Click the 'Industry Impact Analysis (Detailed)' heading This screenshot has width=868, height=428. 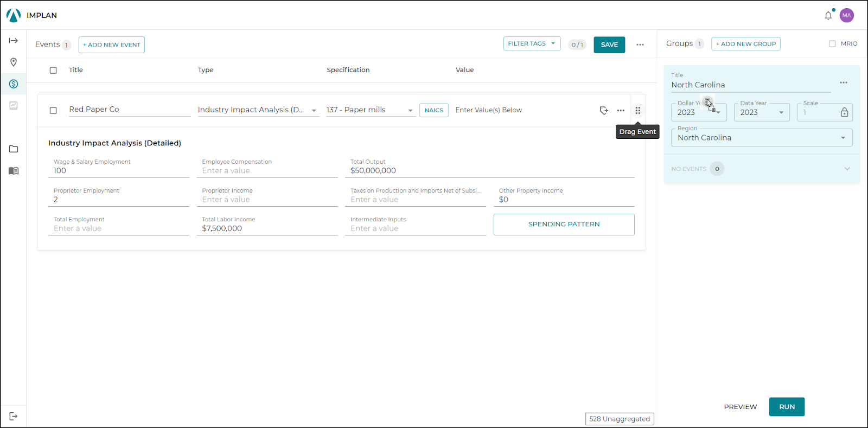[114, 143]
